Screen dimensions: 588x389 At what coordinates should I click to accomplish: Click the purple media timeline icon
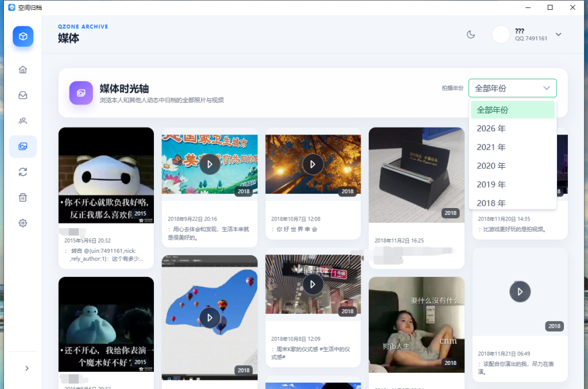(x=81, y=93)
